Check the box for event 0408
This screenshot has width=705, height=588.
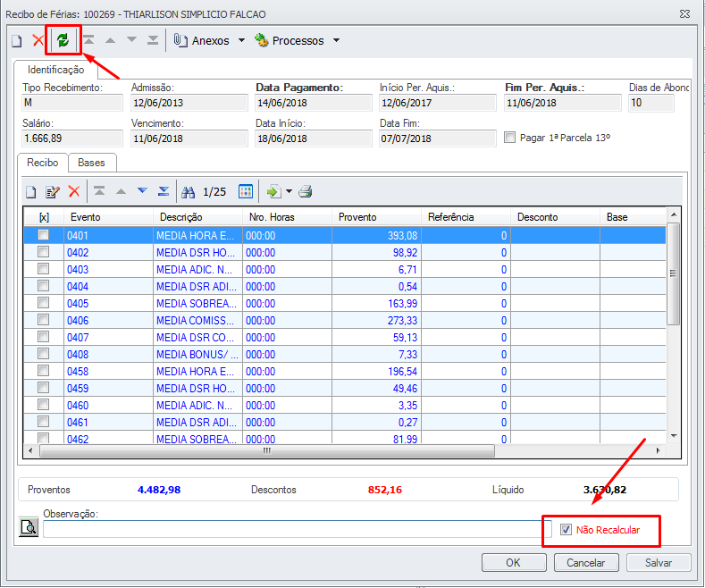coord(43,354)
